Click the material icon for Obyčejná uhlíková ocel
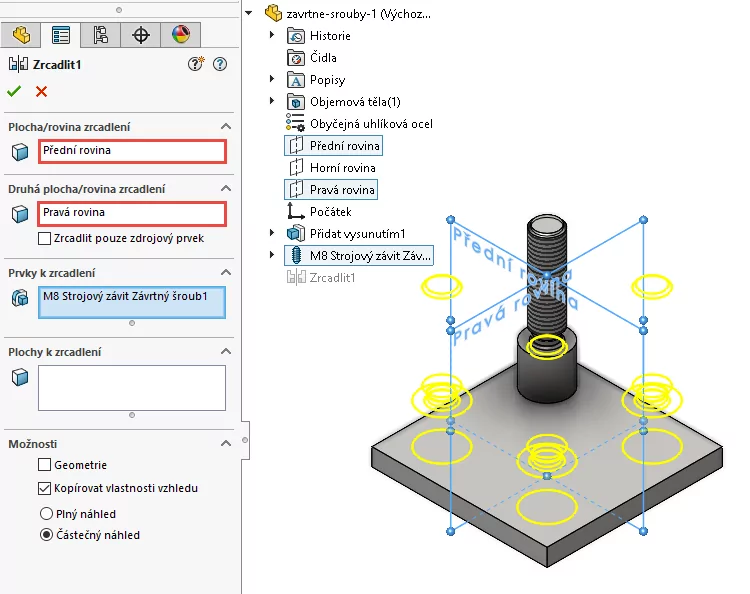 tap(296, 122)
